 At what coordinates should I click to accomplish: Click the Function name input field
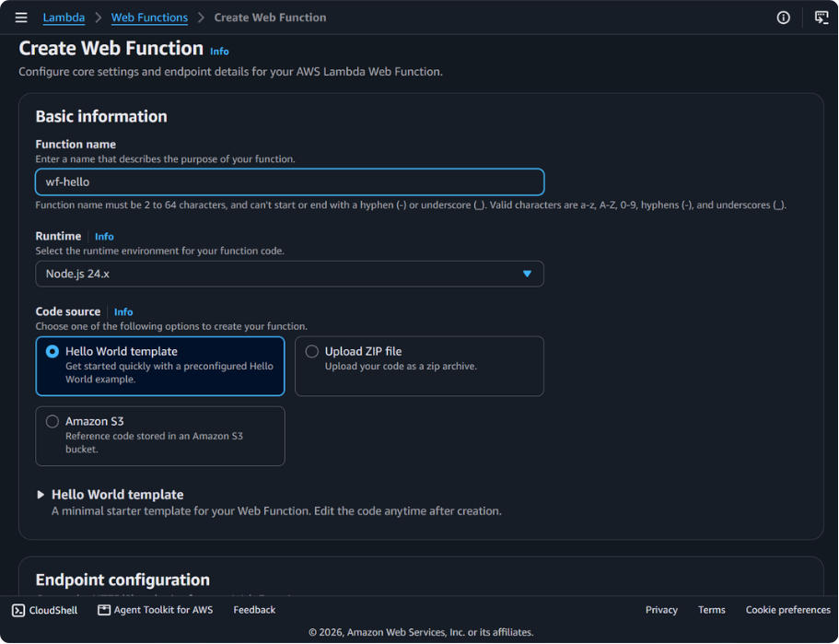point(289,182)
